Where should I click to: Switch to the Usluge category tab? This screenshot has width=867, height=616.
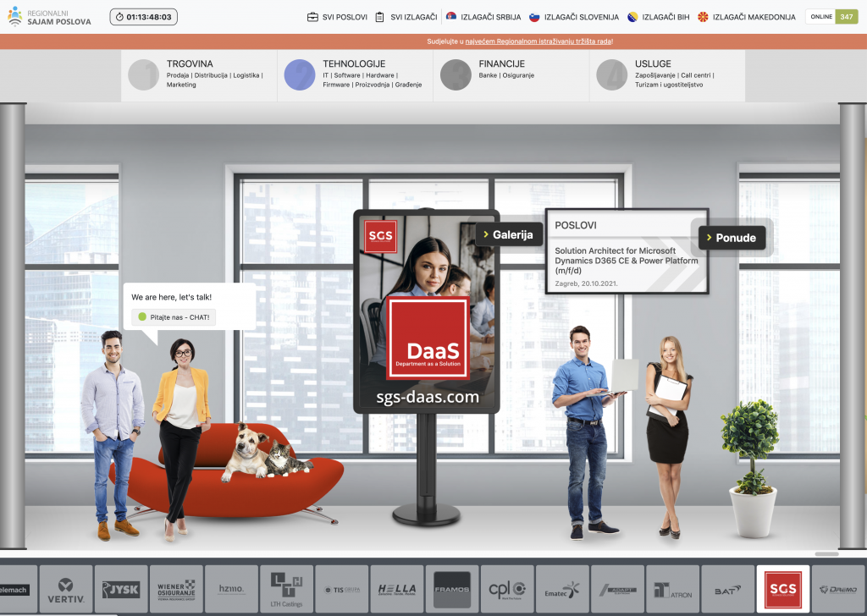(667, 75)
